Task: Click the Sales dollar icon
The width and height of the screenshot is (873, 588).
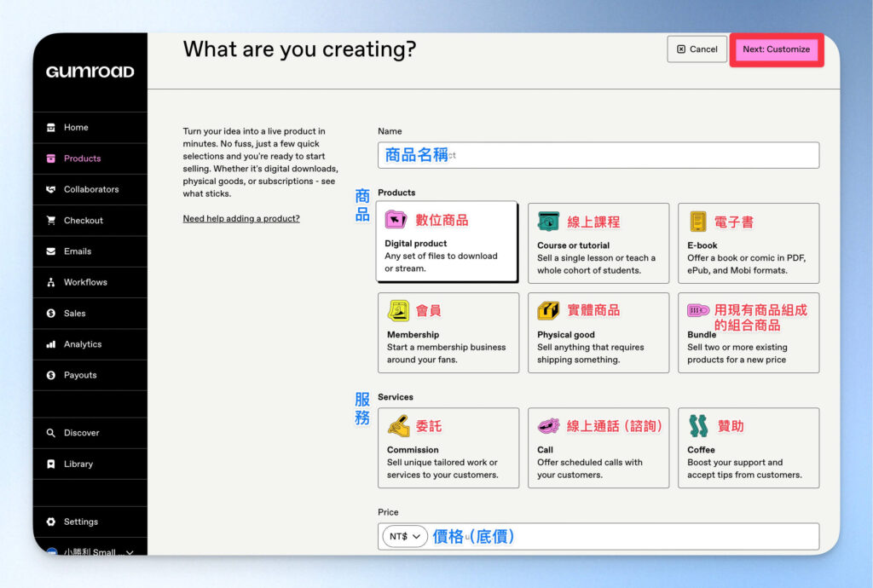Action: tap(50, 314)
